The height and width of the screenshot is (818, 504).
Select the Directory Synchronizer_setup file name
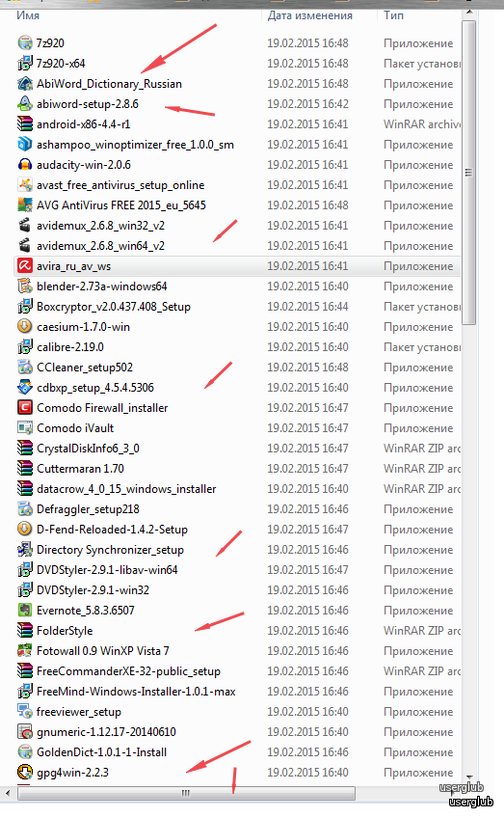click(110, 550)
